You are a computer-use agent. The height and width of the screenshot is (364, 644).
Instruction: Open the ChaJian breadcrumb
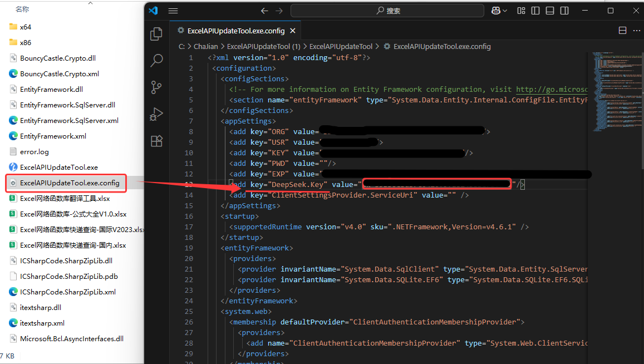click(x=206, y=47)
